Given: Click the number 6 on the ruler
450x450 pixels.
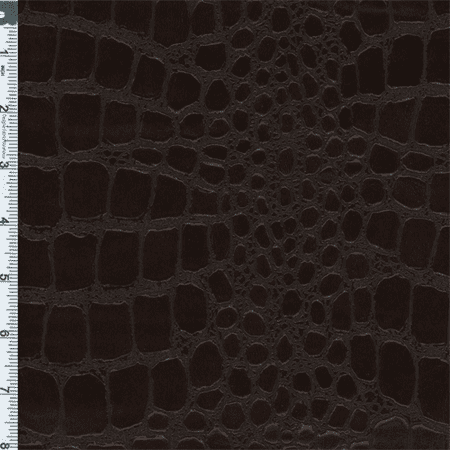Looking at the screenshot, I should coord(4,334).
